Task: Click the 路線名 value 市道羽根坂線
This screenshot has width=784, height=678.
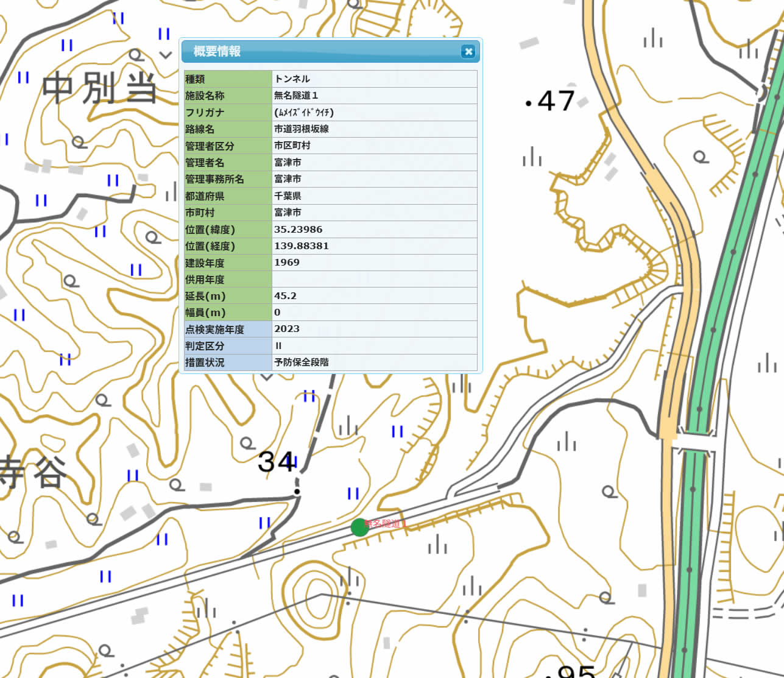Action: pos(302,129)
